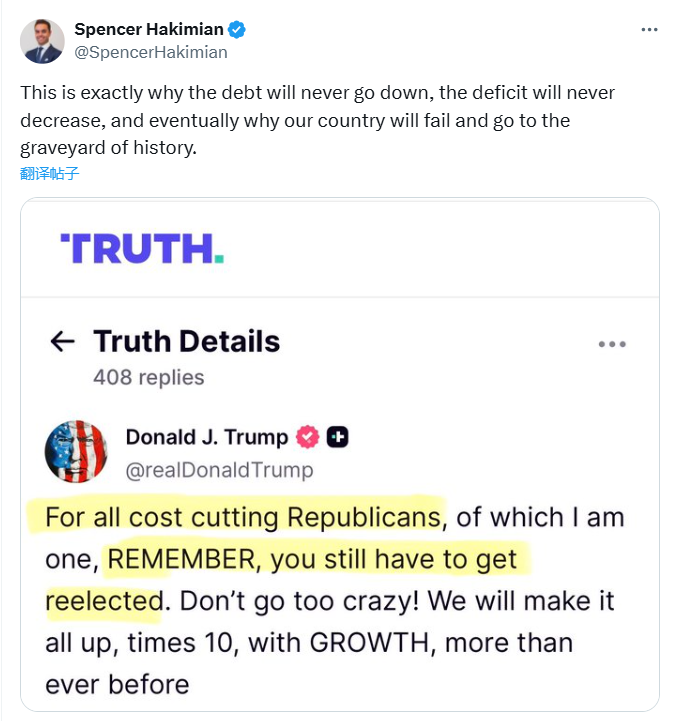Image resolution: width=676 pixels, height=721 pixels.
Task: Click highlighted 'For all cost cutting Republicans' text
Action: (x=243, y=517)
